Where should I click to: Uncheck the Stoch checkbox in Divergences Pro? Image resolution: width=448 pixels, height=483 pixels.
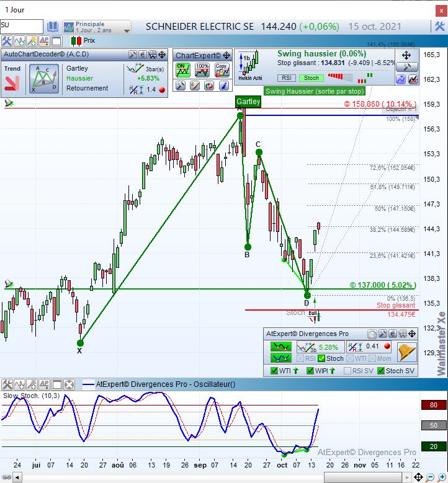[x=321, y=358]
